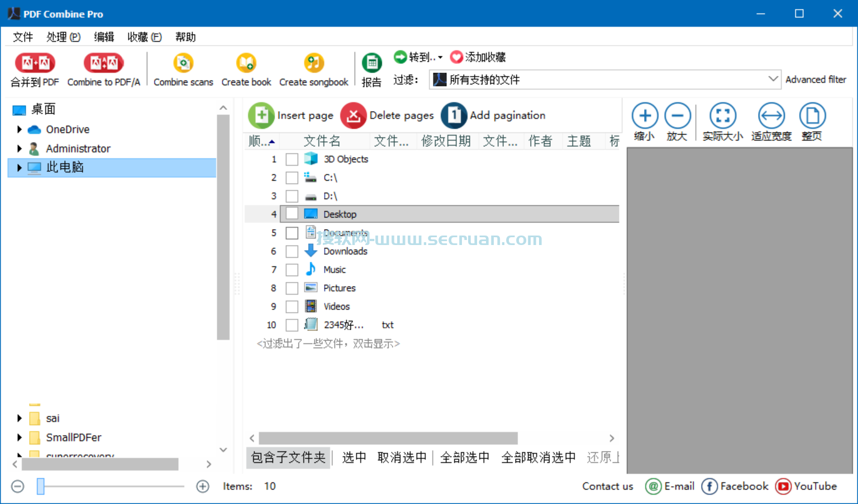The image size is (858, 504).
Task: Click the minus icon beside the bottom slider
Action: pos(18,487)
